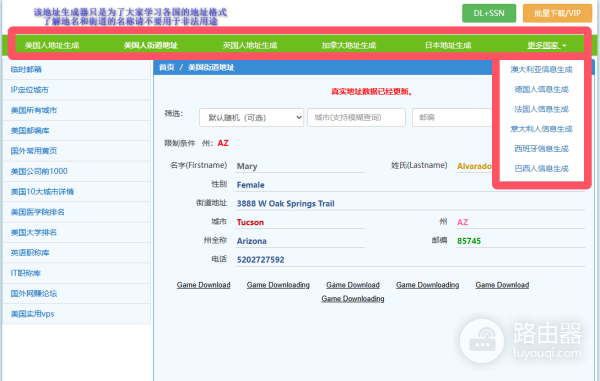600x381 pixels.
Task: Open 国外常用黄页 in the sidebar
Action: pyautogui.click(x=77, y=151)
